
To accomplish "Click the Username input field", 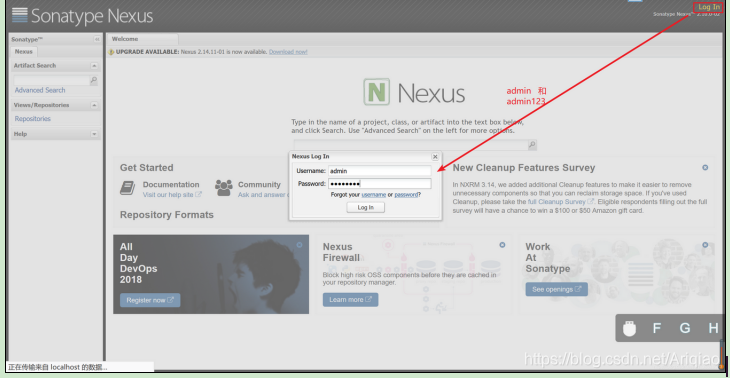I will (x=379, y=171).
